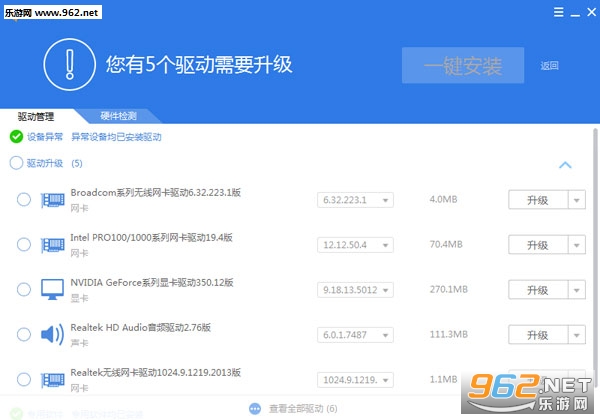
Task: Click the NVIDIA GeForce系列显卡驱动350.12版 title
Action: click(x=152, y=283)
